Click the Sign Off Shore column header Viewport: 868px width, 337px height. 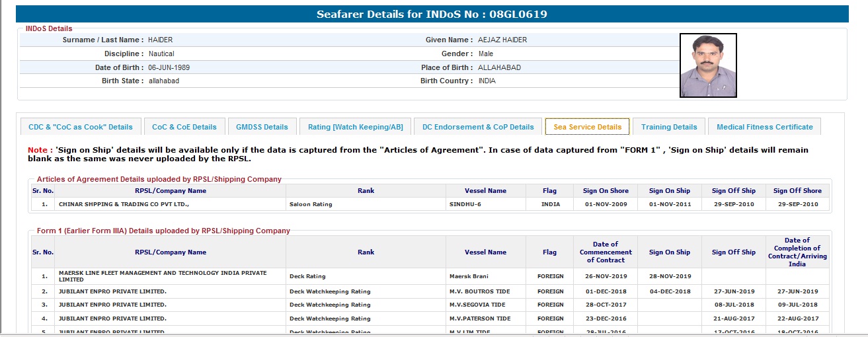[797, 191]
